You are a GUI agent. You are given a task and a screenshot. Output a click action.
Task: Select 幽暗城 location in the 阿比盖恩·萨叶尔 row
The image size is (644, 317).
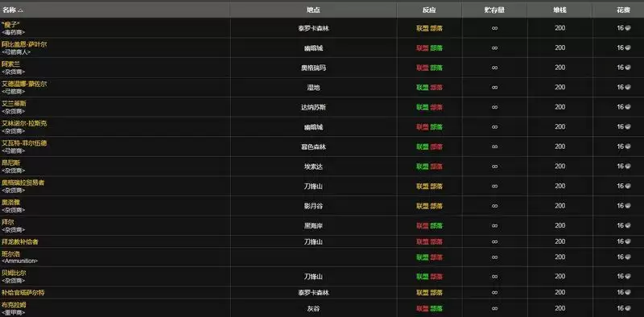coord(313,48)
